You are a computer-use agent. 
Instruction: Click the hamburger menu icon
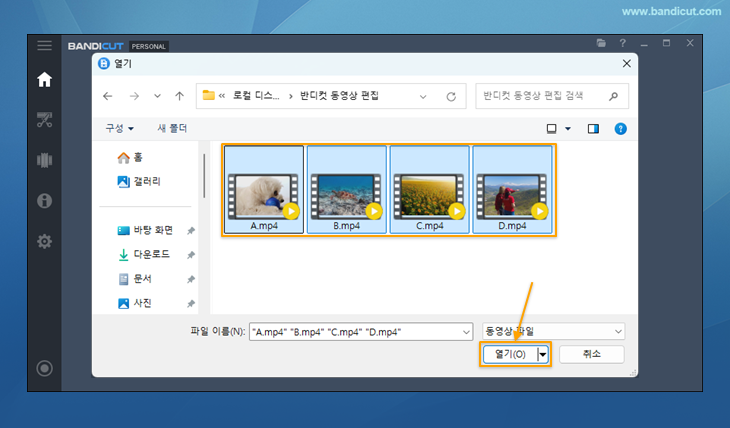point(44,45)
